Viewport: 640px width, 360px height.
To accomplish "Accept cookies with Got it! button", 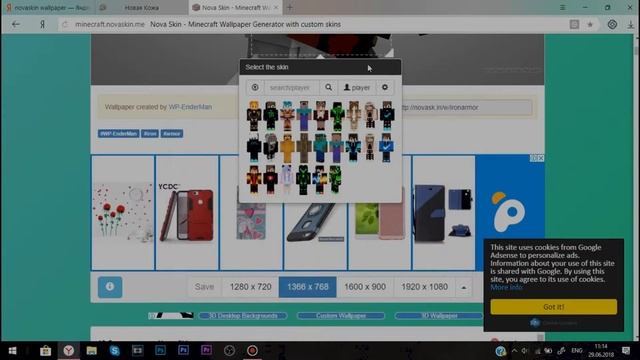I will tap(553, 307).
